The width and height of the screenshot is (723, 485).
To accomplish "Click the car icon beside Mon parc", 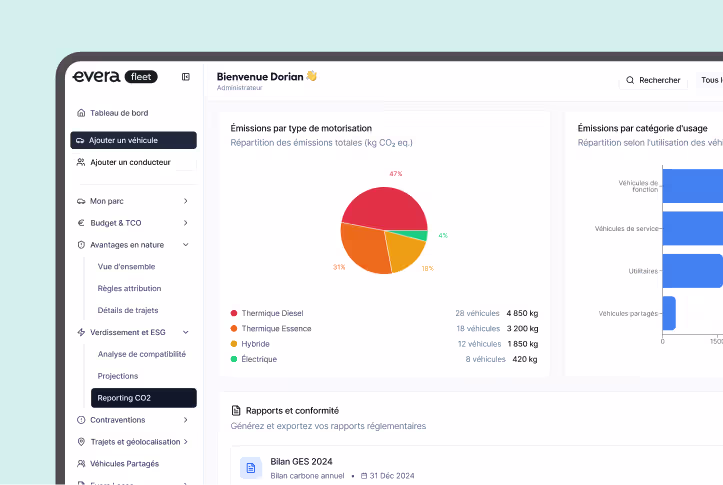I will [81, 201].
